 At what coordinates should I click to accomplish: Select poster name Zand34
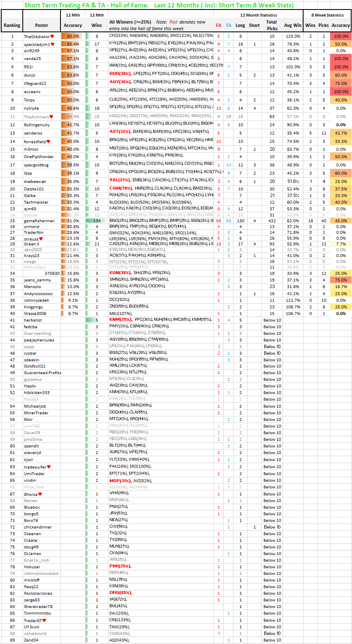click(31, 640)
